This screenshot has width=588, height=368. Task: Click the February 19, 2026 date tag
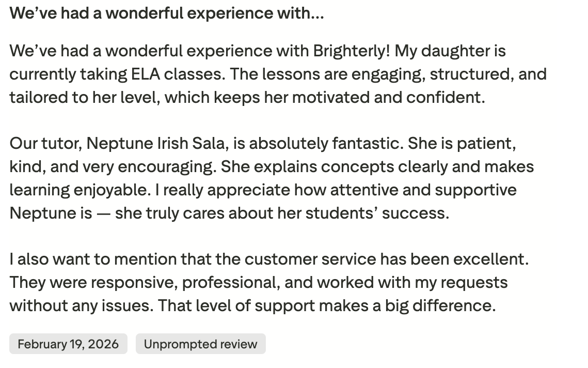pyautogui.click(x=68, y=344)
